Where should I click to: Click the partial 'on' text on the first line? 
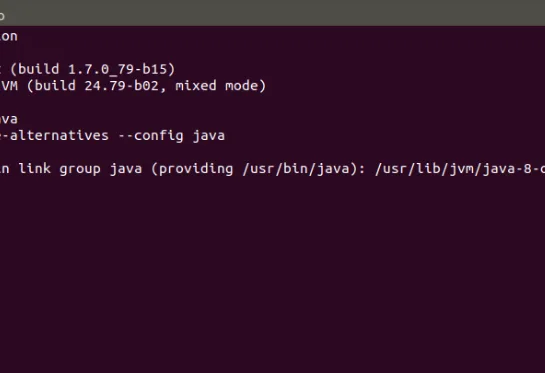pyautogui.click(x=9, y=37)
